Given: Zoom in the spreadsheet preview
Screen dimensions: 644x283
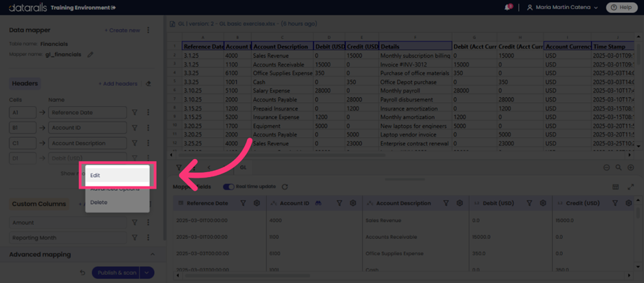Looking at the screenshot, I should point(630,167).
